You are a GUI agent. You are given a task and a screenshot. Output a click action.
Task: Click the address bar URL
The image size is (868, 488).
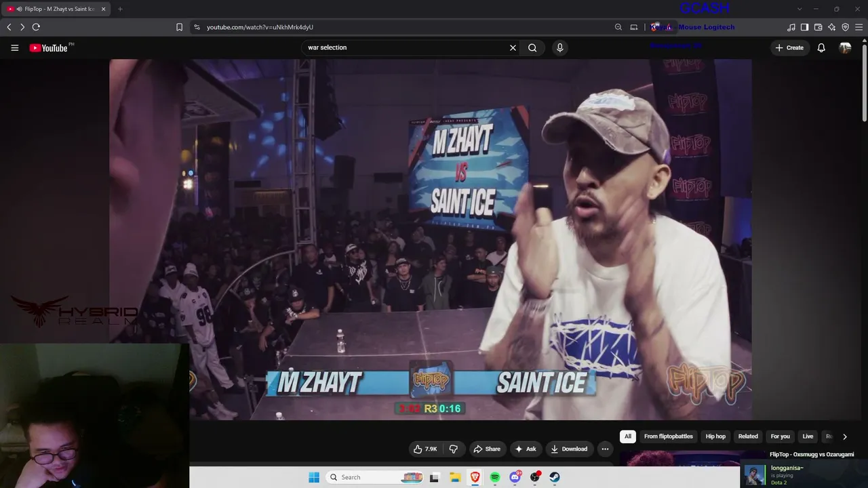click(260, 27)
